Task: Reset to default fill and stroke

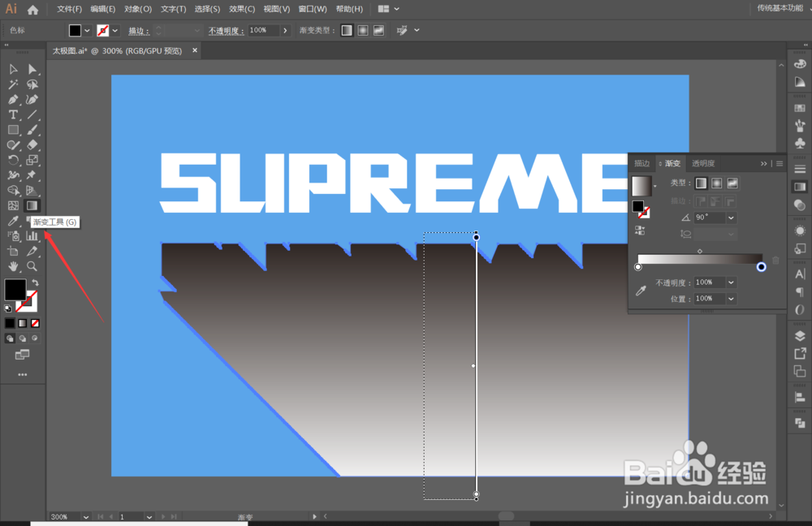Action: coord(8,308)
